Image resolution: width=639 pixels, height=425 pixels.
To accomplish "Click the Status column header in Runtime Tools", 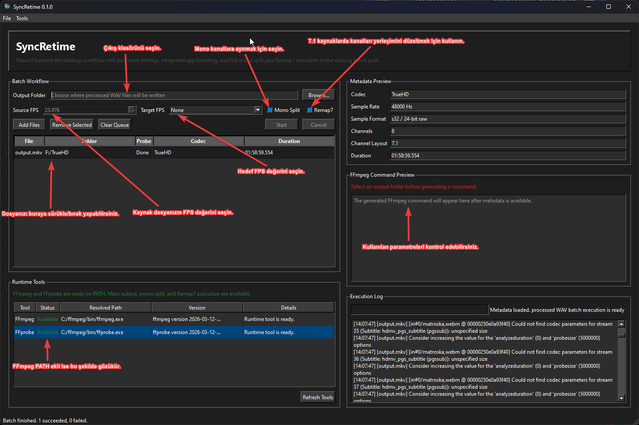I will 48,308.
